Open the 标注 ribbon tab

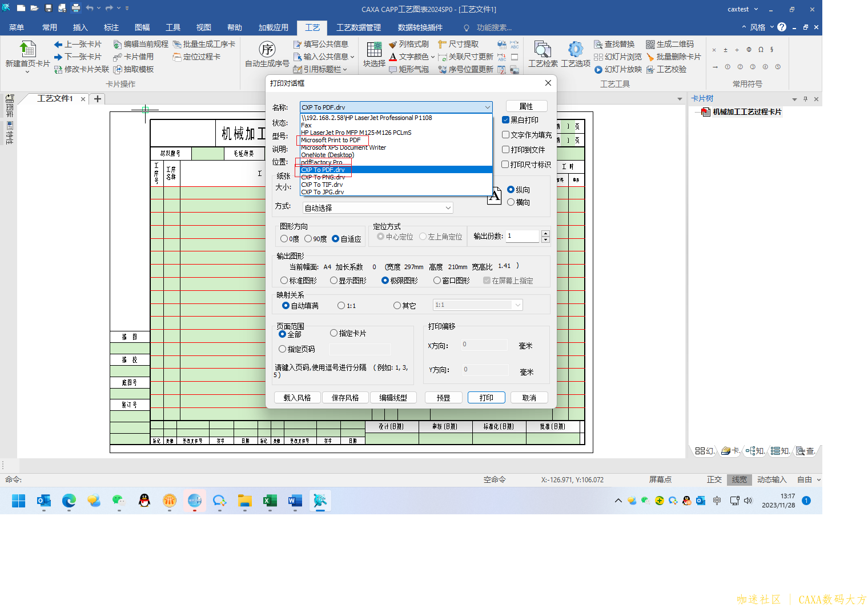coord(111,27)
